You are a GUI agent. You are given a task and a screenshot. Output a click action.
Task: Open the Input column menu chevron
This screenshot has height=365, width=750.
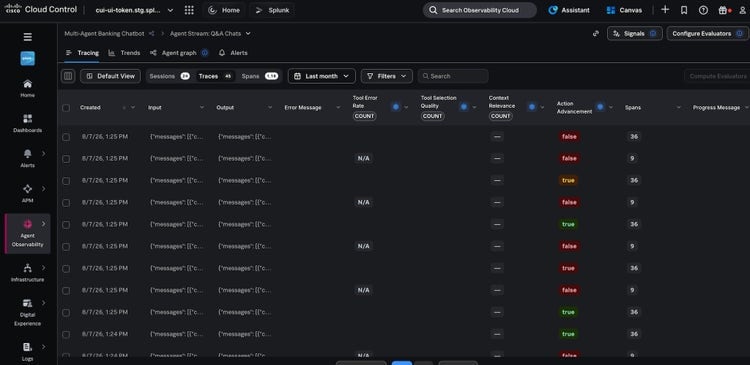202,108
